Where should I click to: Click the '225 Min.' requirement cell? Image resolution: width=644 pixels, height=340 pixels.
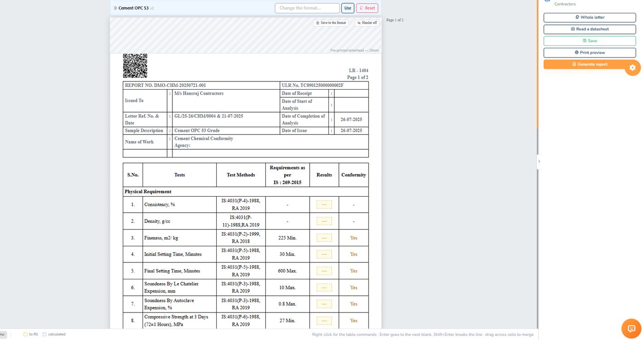point(287,238)
